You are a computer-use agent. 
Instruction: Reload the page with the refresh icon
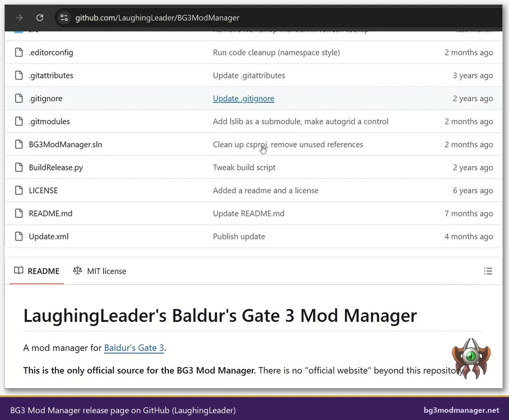coord(40,18)
